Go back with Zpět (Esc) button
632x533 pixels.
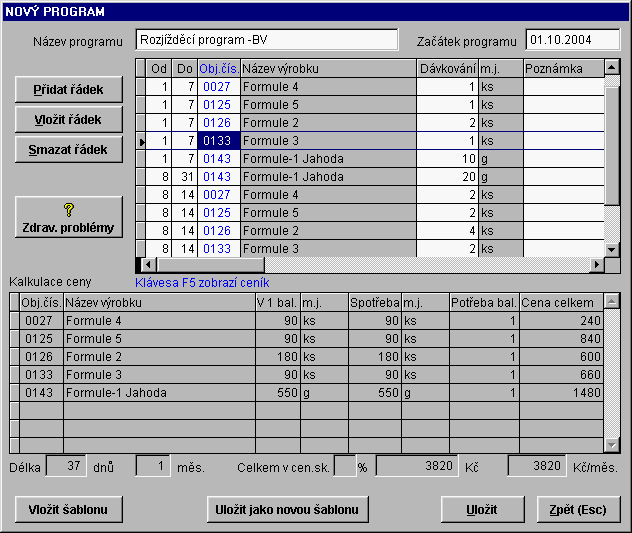click(578, 510)
